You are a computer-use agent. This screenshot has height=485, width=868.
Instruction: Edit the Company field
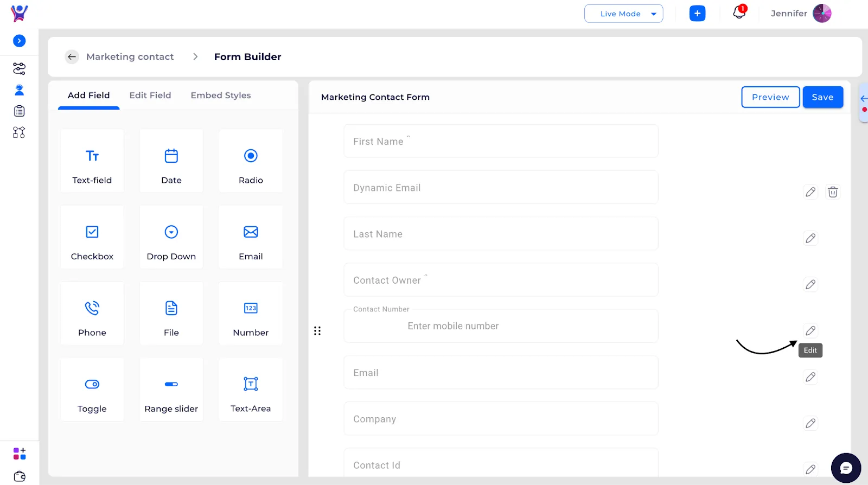(x=810, y=423)
